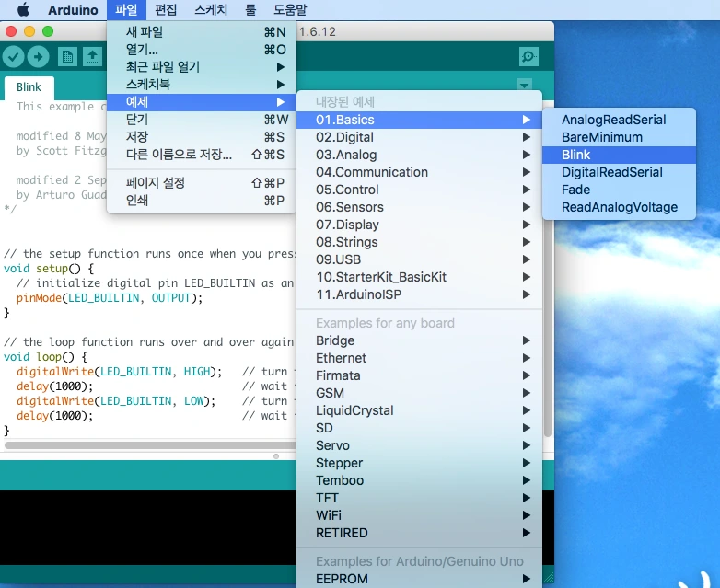
Task: Open the Arduino application menu
Action: [73, 9]
